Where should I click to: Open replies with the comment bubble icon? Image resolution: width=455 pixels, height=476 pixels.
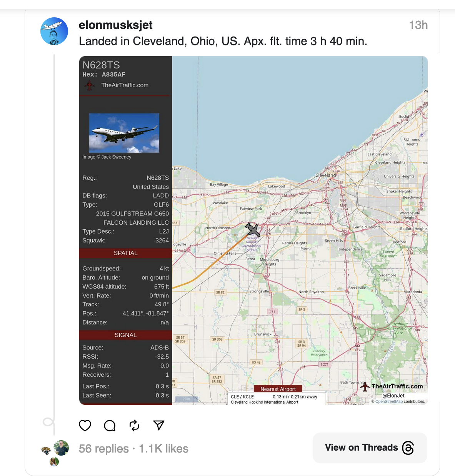110,426
